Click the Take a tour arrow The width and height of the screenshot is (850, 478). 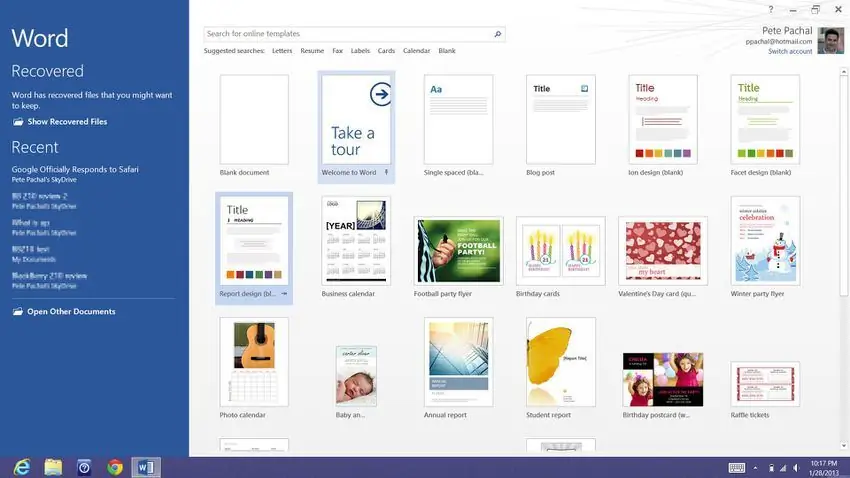coord(381,94)
